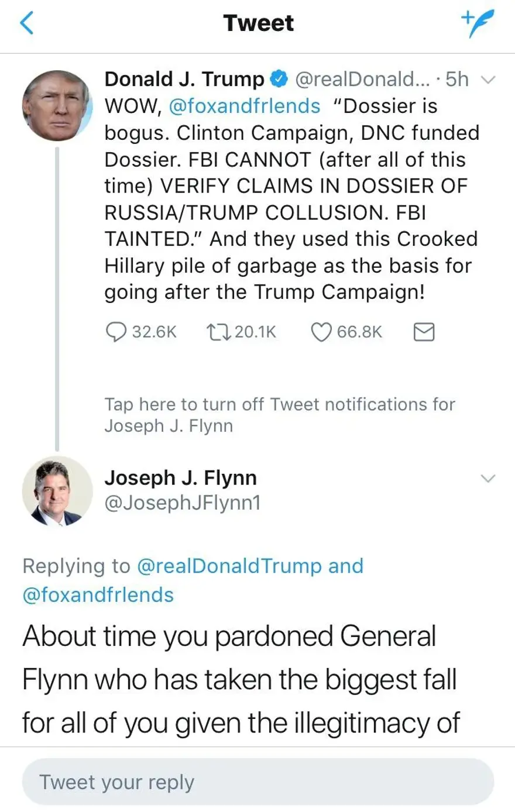Click the Tweet your reply field
515x812 pixels.
257,782
